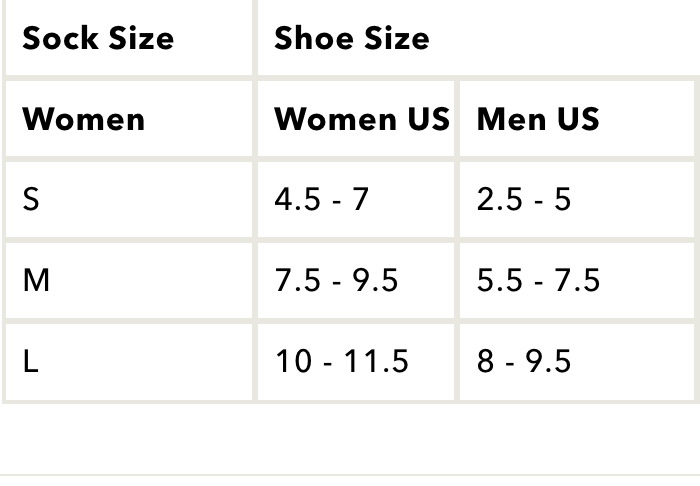Screen dimensions: 700x486
Task: Select the 8 - 9.5 men's shoe range
Action: tap(523, 361)
